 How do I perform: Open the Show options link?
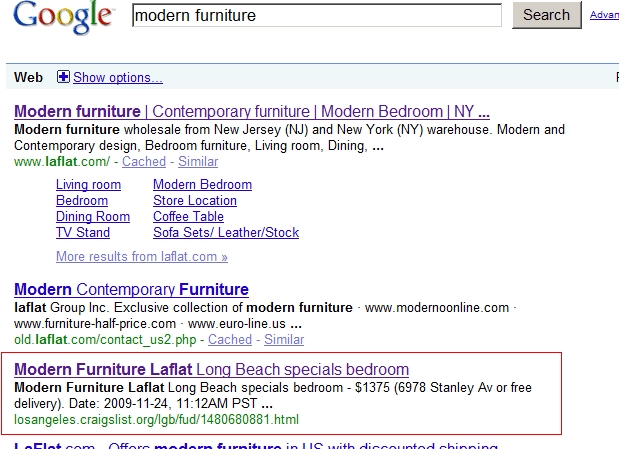click(118, 77)
